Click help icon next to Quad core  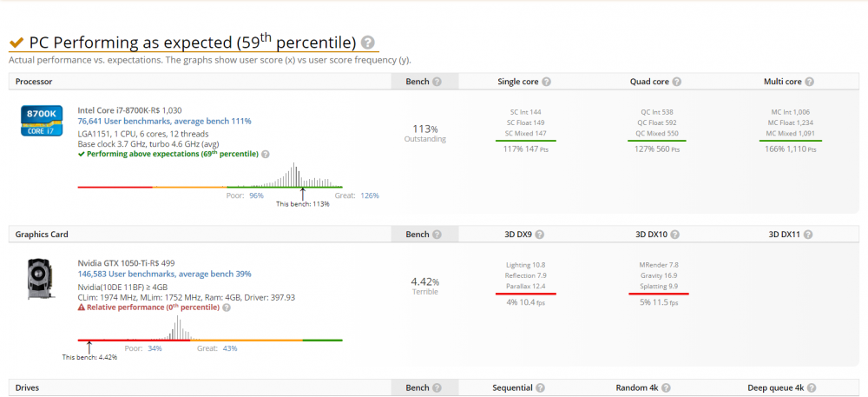tap(676, 82)
